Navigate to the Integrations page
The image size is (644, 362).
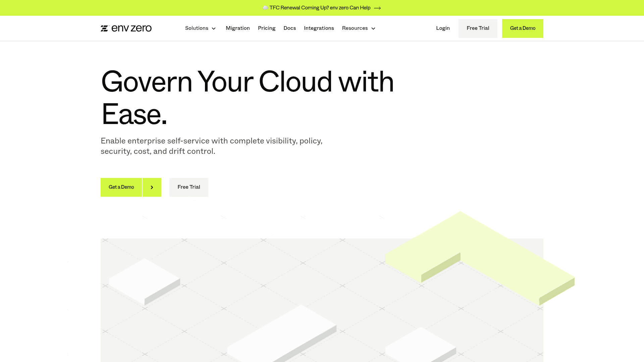click(x=319, y=28)
